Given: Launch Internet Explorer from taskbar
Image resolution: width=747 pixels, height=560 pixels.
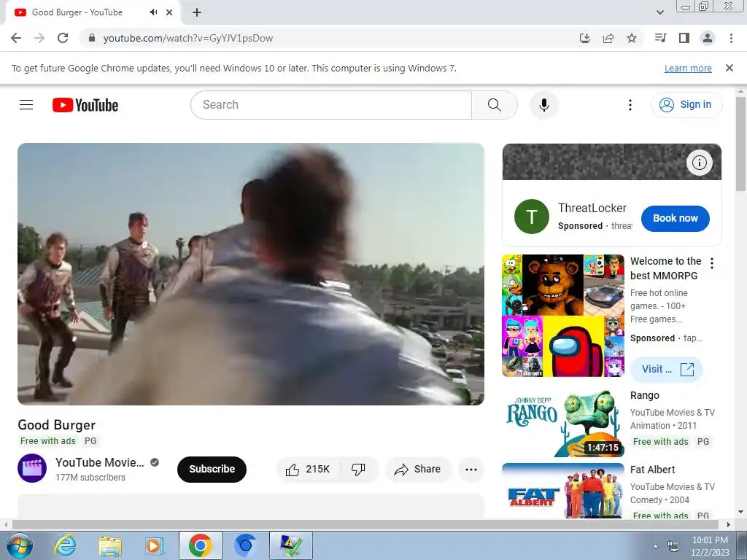Looking at the screenshot, I should tap(65, 545).
